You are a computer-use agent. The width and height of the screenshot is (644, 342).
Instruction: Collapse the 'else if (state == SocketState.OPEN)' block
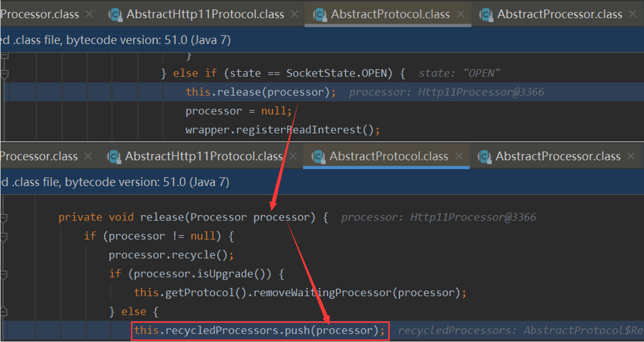(5, 74)
